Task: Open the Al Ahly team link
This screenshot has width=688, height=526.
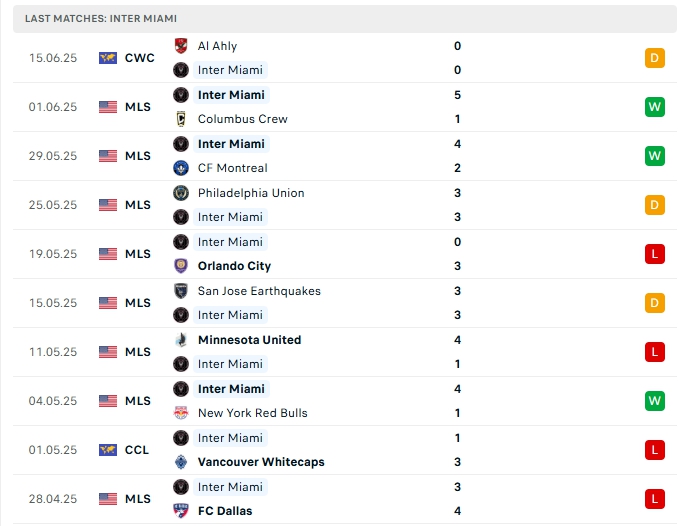Action: click(217, 46)
